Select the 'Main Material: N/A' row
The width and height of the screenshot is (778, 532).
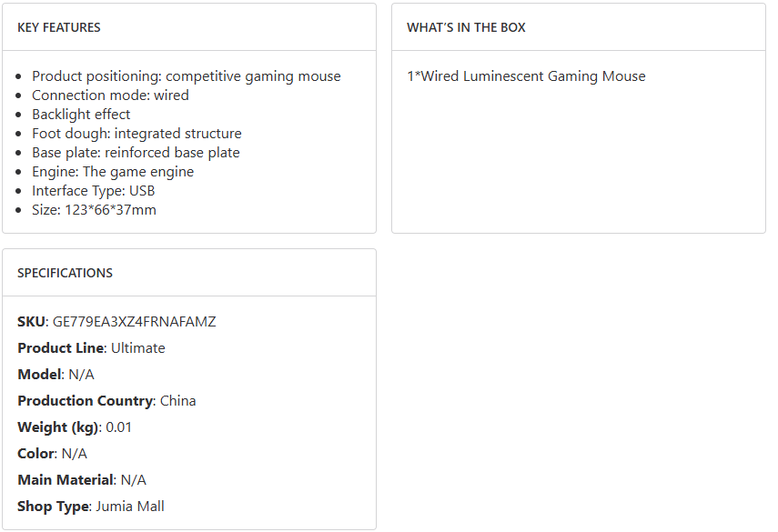[x=82, y=480]
